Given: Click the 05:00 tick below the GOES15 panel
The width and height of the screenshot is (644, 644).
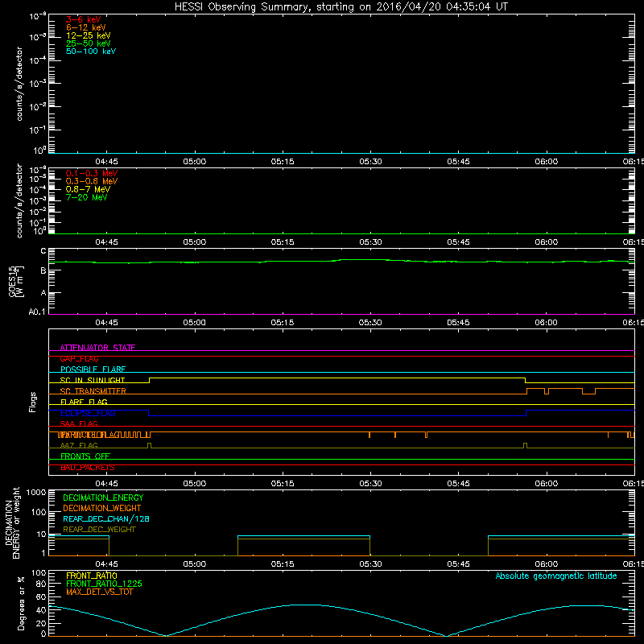Looking at the screenshot, I should coord(194,323).
